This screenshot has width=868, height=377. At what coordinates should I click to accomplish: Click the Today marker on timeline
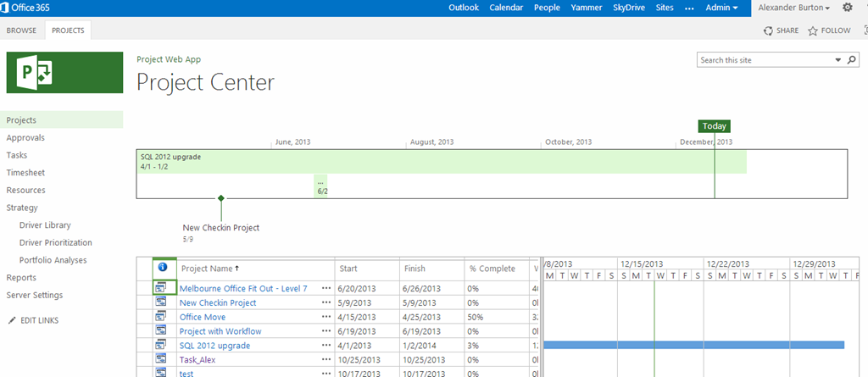[x=714, y=126]
